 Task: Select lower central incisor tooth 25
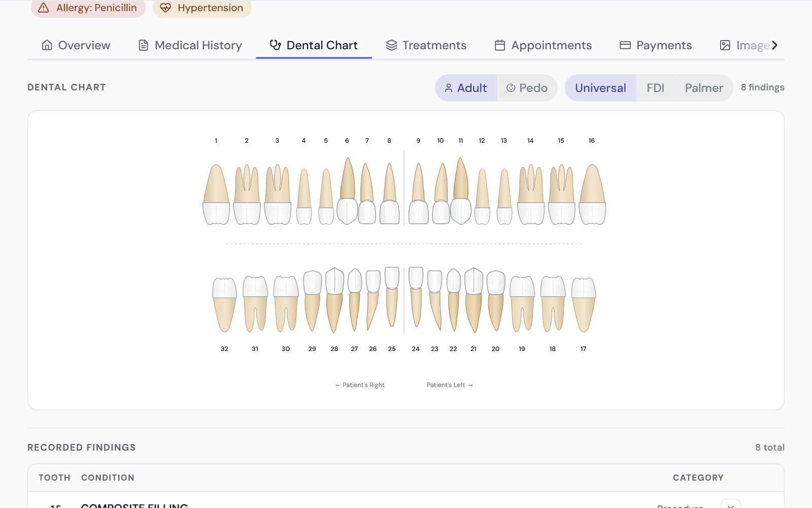click(x=392, y=297)
